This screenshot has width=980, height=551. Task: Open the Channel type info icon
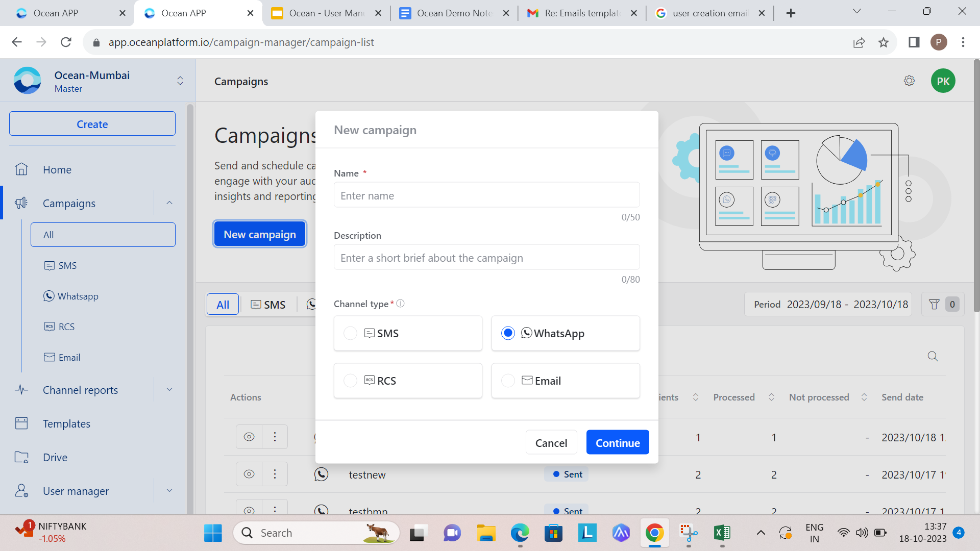click(401, 304)
